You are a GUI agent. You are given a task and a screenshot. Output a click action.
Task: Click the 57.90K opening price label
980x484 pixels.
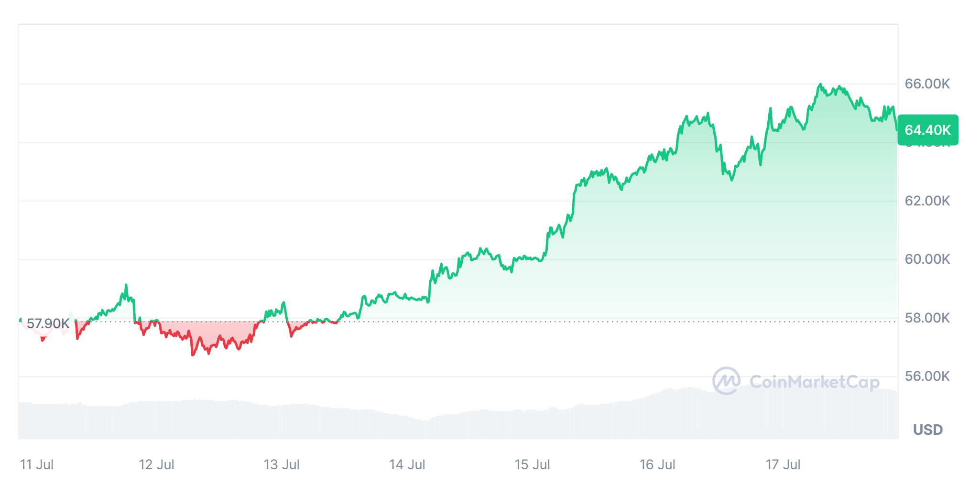(48, 323)
